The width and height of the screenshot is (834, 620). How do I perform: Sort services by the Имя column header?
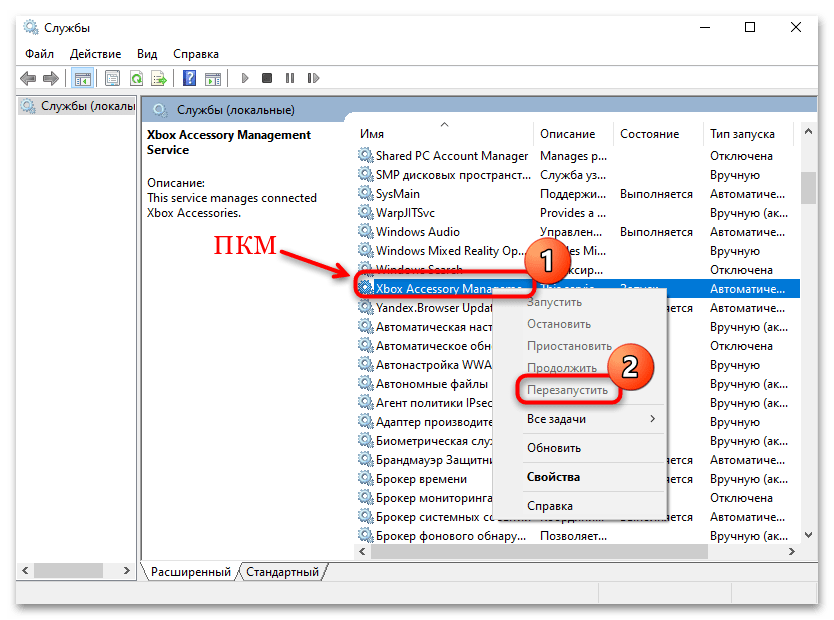click(445, 133)
